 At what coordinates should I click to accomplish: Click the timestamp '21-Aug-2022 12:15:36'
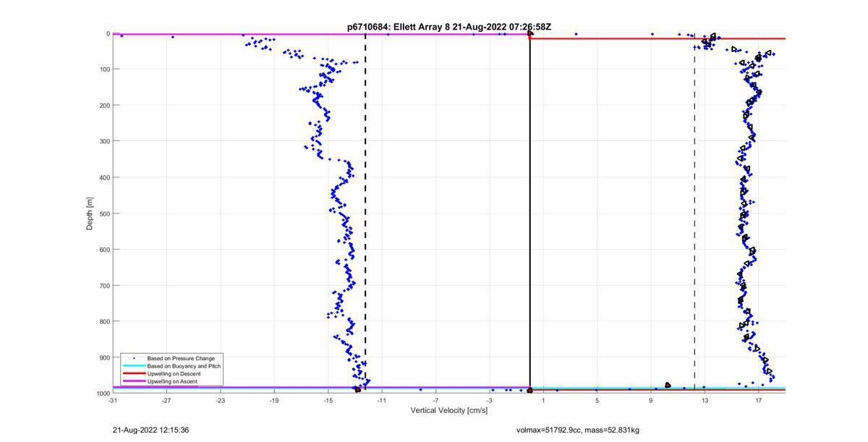[150, 430]
